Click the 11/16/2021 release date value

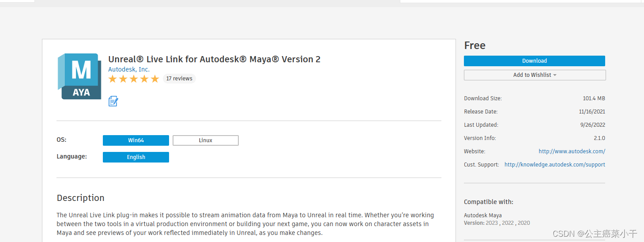tap(592, 112)
